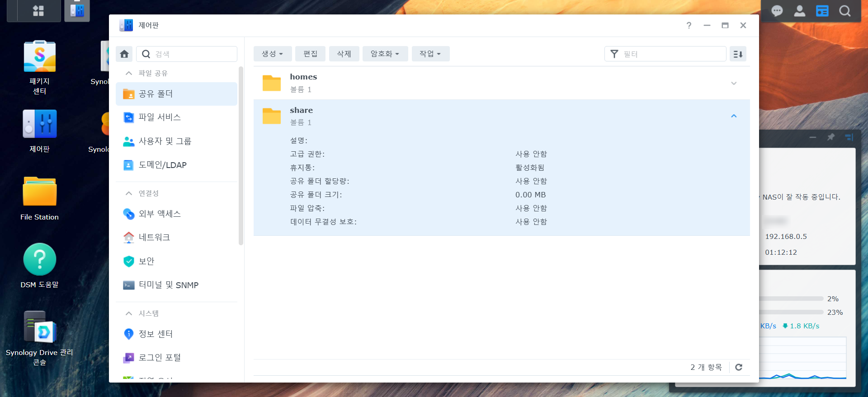The image size is (868, 397).
Task: Open 보안 settings
Action: (176, 262)
